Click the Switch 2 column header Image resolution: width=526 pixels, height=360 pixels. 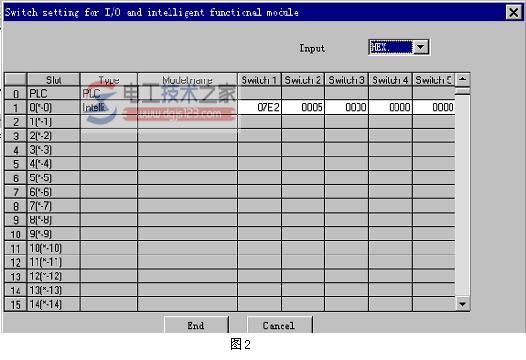[x=303, y=80]
